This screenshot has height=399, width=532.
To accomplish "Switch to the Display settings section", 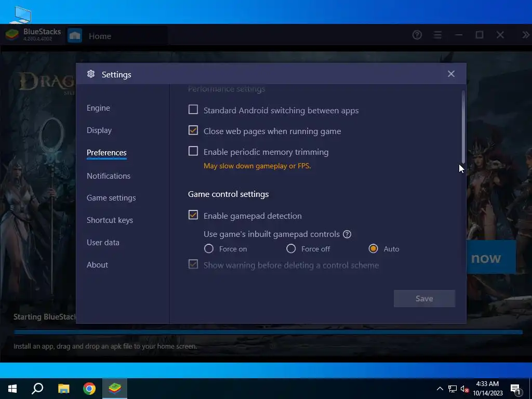I will tap(99, 130).
